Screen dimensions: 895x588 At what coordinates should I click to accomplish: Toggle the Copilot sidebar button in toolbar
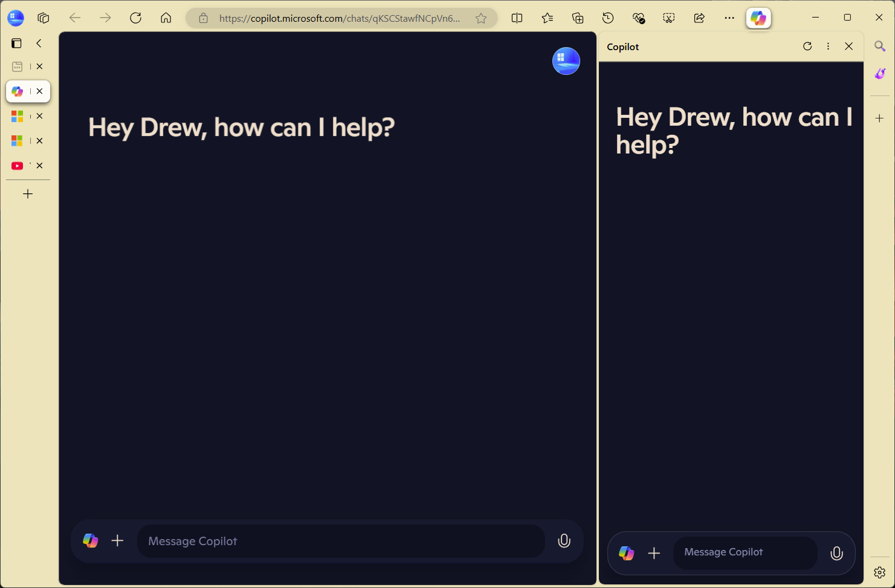[758, 18]
